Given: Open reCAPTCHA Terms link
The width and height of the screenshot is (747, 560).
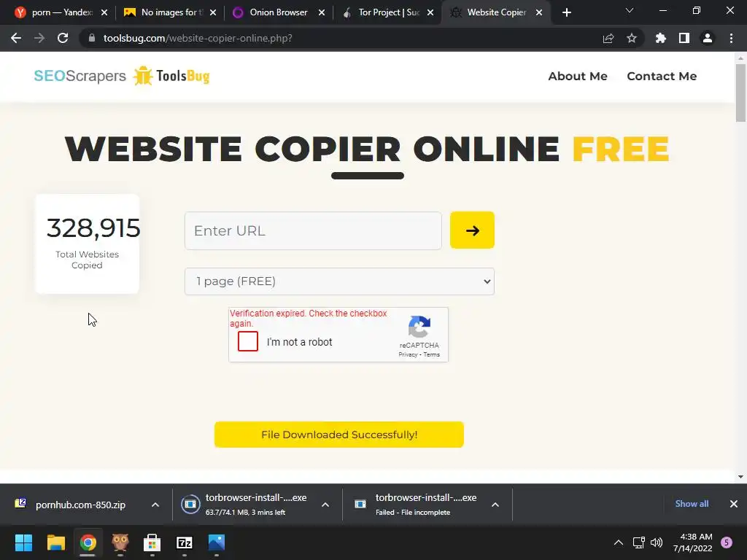Looking at the screenshot, I should point(432,355).
